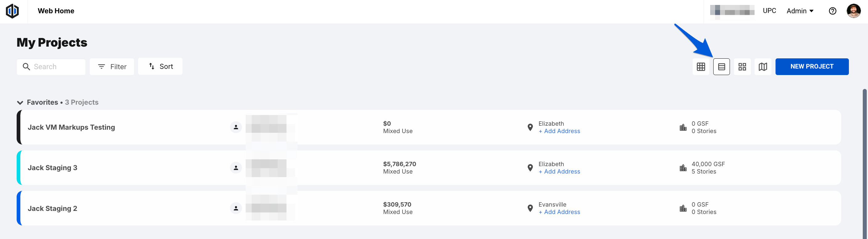Open the Filter options
The image size is (868, 239).
(112, 66)
